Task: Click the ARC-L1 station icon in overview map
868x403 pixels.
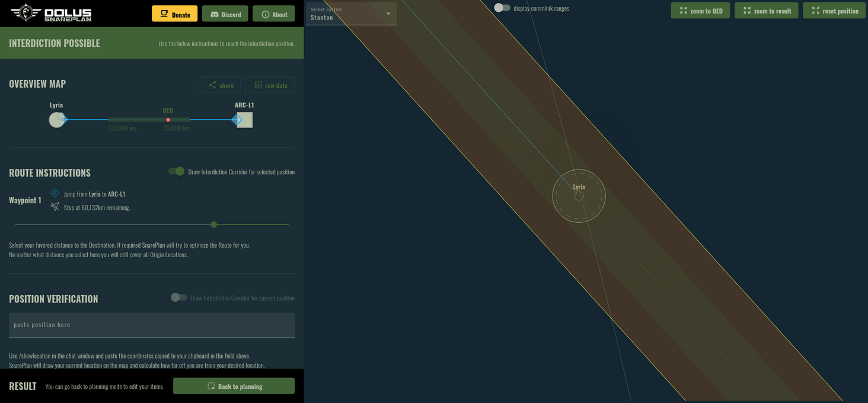Action: (x=244, y=120)
